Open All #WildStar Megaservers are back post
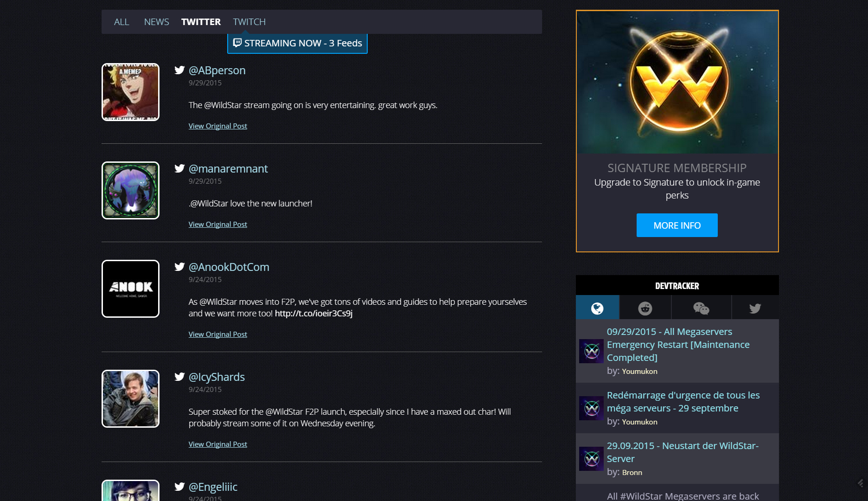The width and height of the screenshot is (868, 501). (683, 496)
